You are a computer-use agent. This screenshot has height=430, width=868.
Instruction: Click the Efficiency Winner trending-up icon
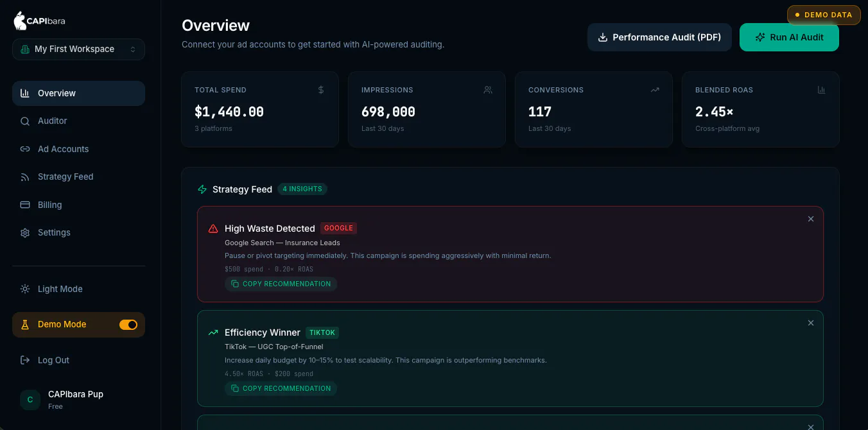pos(213,332)
